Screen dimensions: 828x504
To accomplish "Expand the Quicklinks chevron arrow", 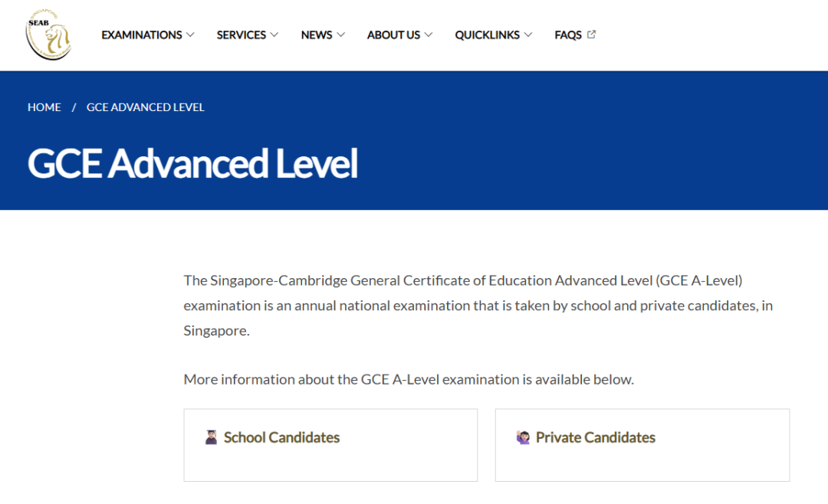I will pos(528,34).
